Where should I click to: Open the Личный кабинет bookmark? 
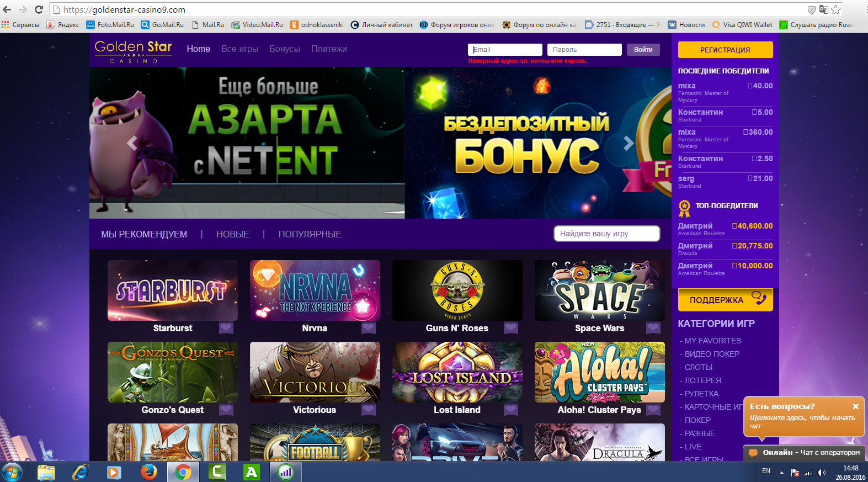(x=382, y=25)
